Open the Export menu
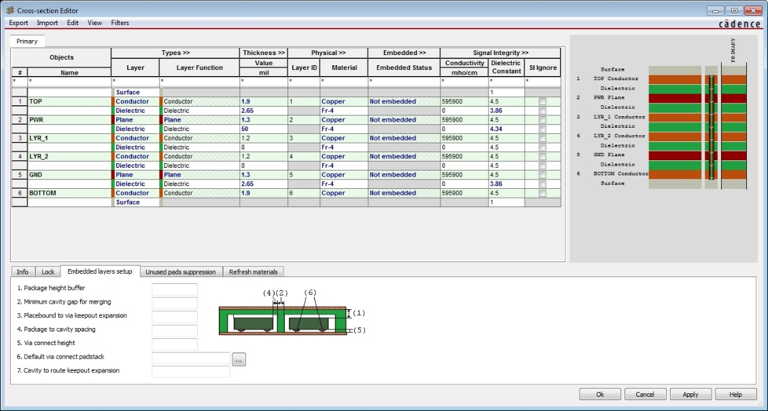 [x=19, y=23]
